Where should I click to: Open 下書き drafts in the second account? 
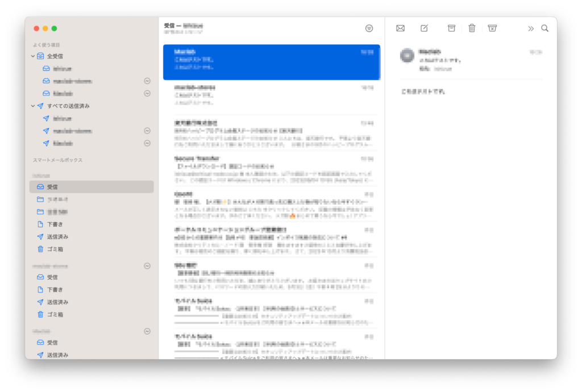tap(92, 289)
